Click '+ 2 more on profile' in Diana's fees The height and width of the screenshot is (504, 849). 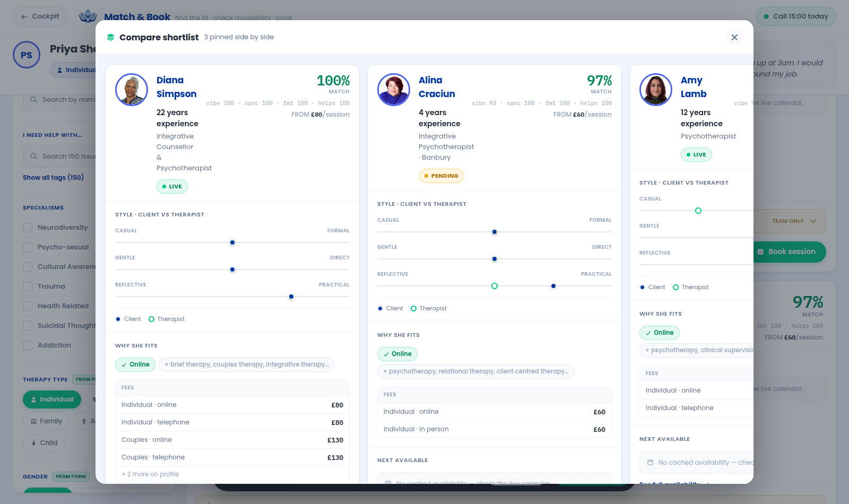click(x=150, y=474)
